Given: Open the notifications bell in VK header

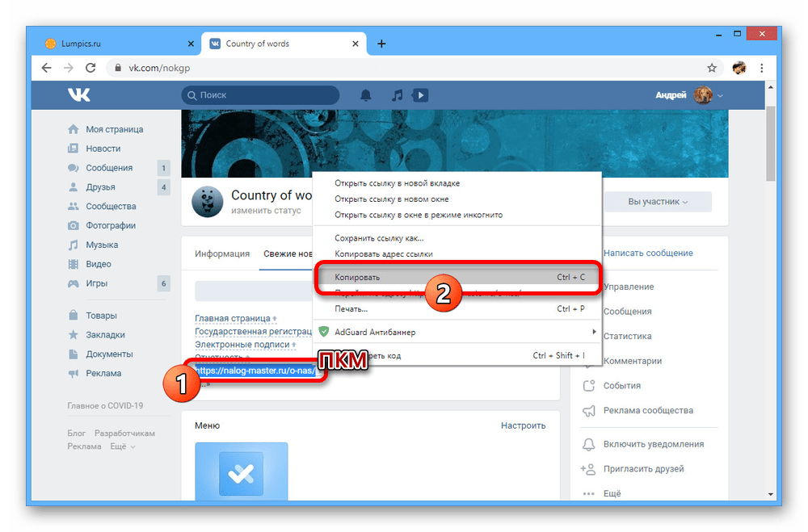Looking at the screenshot, I should pos(366,95).
